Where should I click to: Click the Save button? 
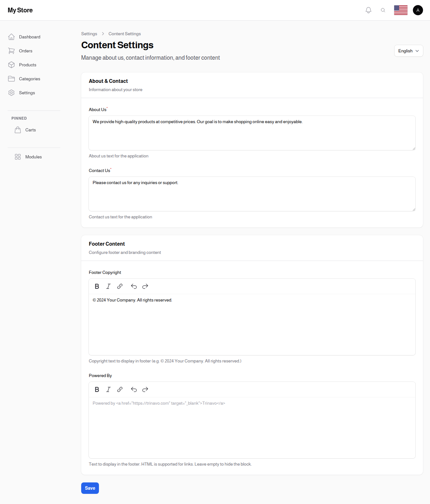point(90,488)
